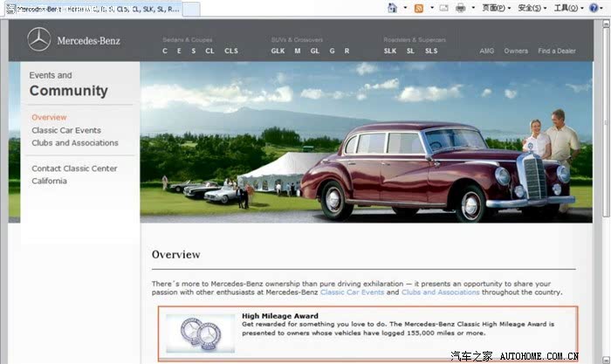
Task: Open Clubs and Associations in sidebar
Action: pyautogui.click(x=75, y=143)
